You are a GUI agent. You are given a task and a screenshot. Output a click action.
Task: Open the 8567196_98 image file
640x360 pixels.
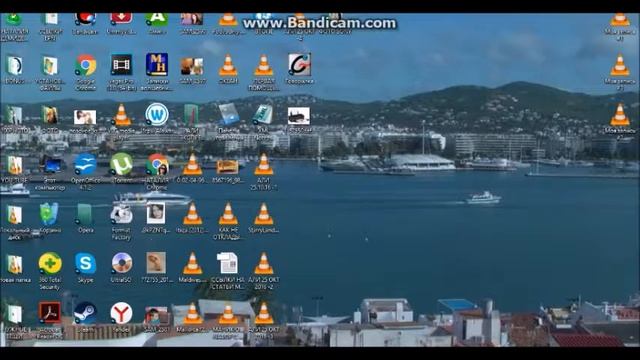point(227,167)
